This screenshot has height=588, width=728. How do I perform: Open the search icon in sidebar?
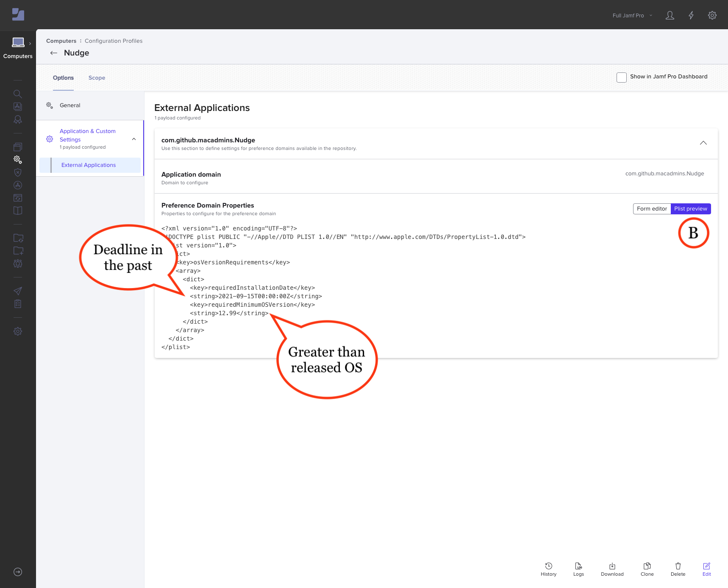pyautogui.click(x=18, y=94)
